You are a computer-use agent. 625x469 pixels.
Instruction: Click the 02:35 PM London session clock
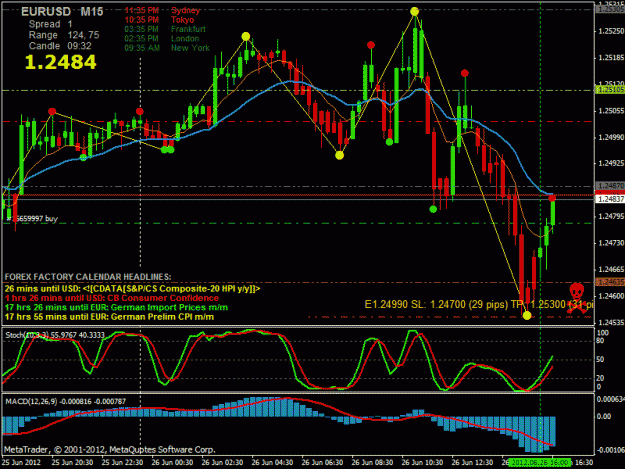click(x=162, y=39)
